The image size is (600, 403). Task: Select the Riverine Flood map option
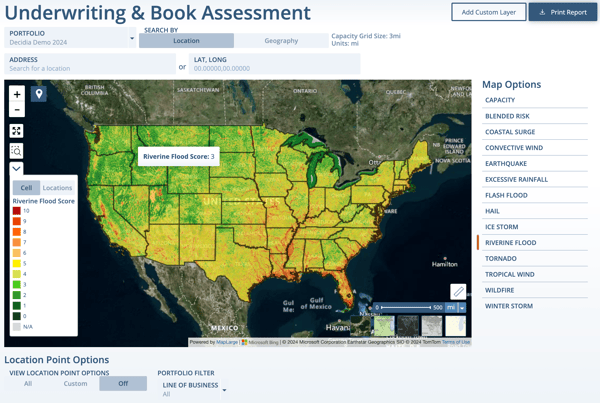click(x=535, y=243)
